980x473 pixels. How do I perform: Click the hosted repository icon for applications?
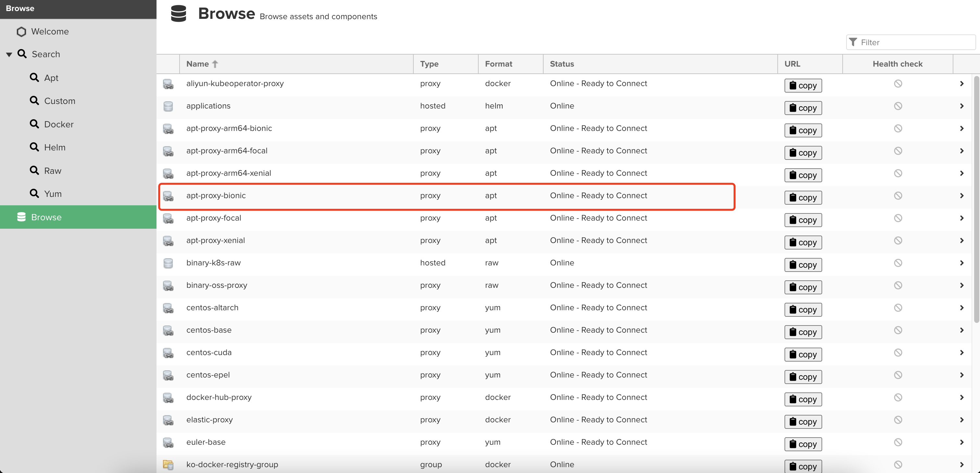pyautogui.click(x=168, y=106)
